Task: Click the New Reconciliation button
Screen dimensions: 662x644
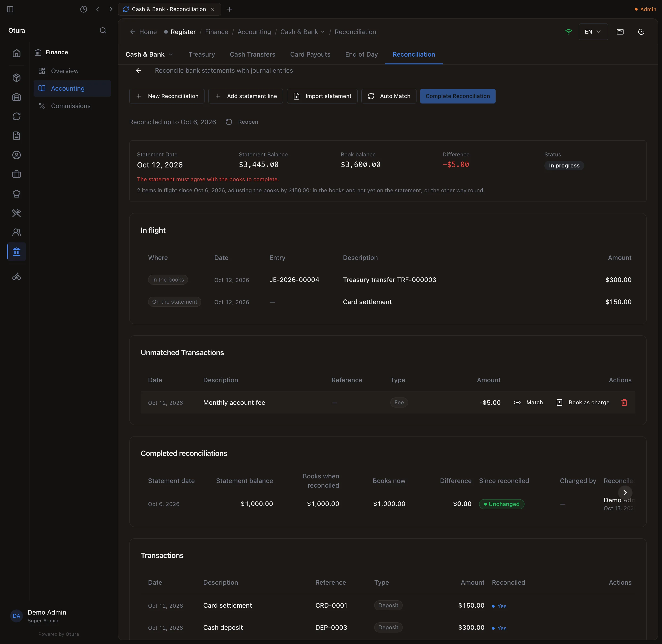Action: tap(167, 96)
